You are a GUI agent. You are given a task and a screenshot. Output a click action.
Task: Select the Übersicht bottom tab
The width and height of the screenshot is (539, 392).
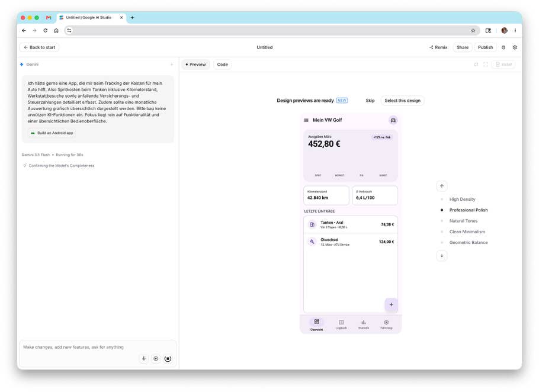317,324
